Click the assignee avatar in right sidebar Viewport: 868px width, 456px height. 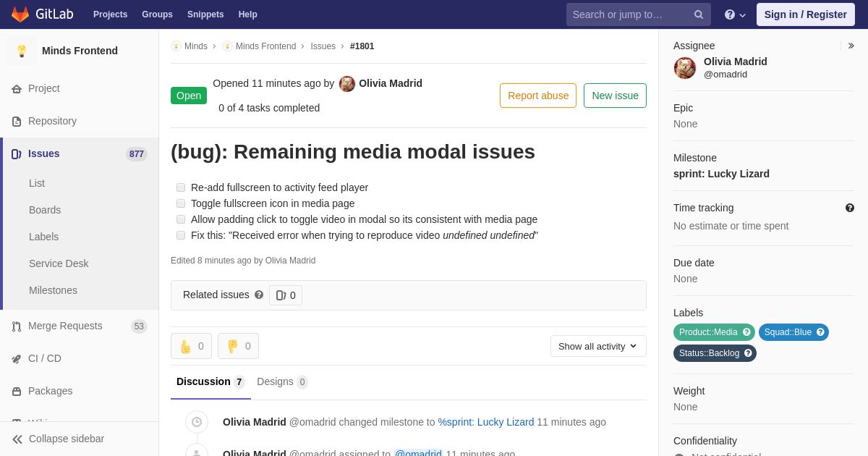(x=685, y=67)
